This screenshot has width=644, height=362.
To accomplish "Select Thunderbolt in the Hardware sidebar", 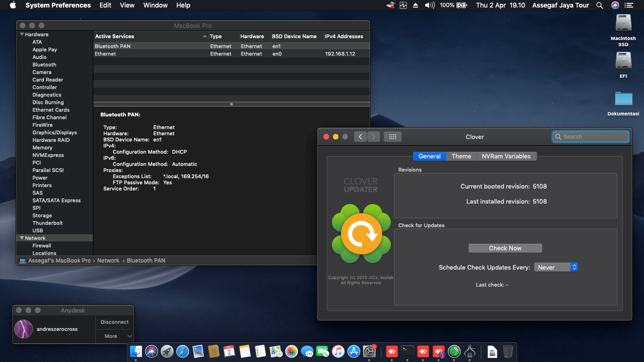I will [48, 223].
